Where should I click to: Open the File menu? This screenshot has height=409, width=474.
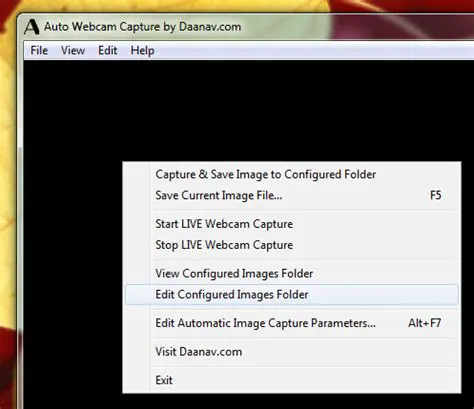tap(39, 51)
